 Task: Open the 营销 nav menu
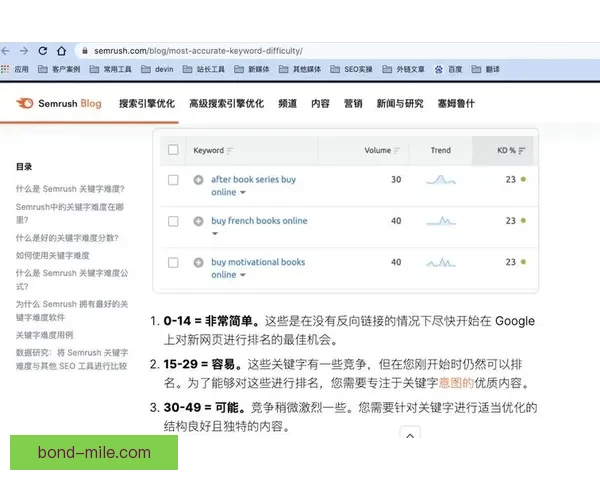353,103
